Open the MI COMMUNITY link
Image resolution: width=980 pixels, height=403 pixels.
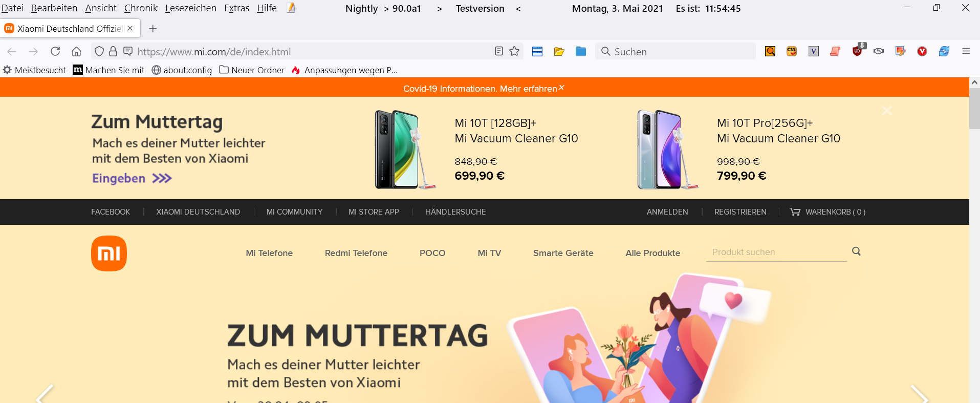click(295, 212)
